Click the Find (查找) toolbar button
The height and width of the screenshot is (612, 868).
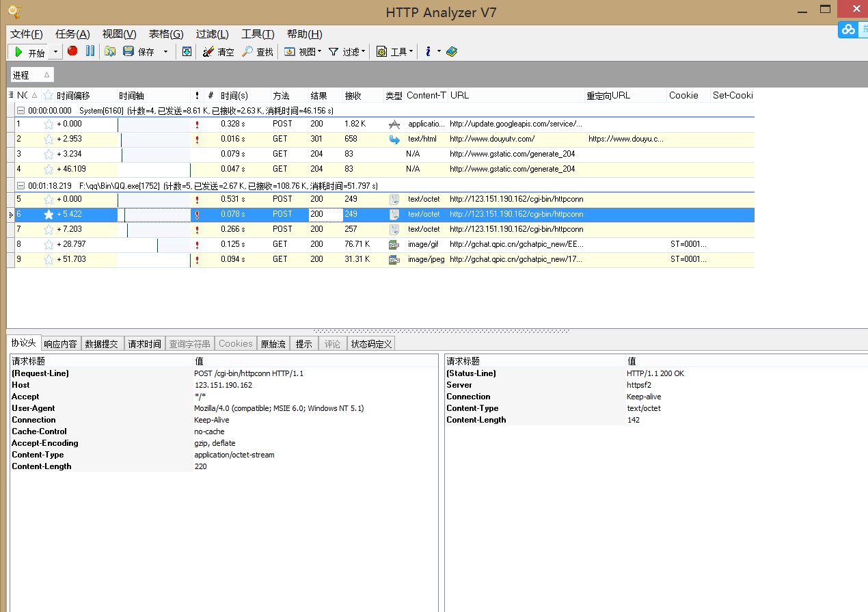click(x=258, y=51)
